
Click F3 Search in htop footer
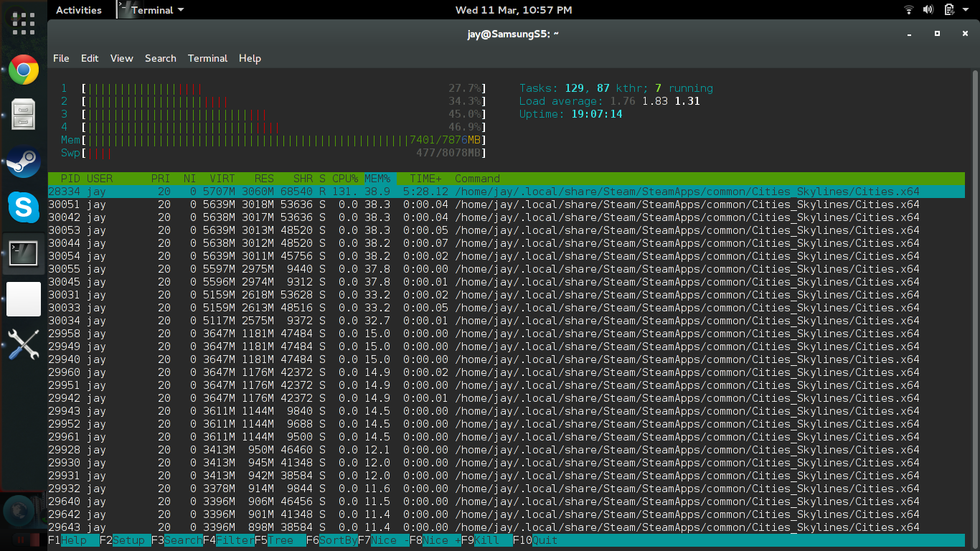point(176,540)
